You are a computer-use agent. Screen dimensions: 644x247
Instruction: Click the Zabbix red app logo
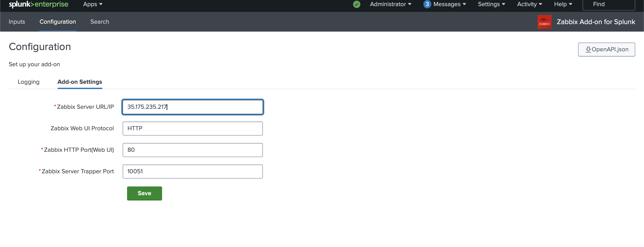click(544, 22)
